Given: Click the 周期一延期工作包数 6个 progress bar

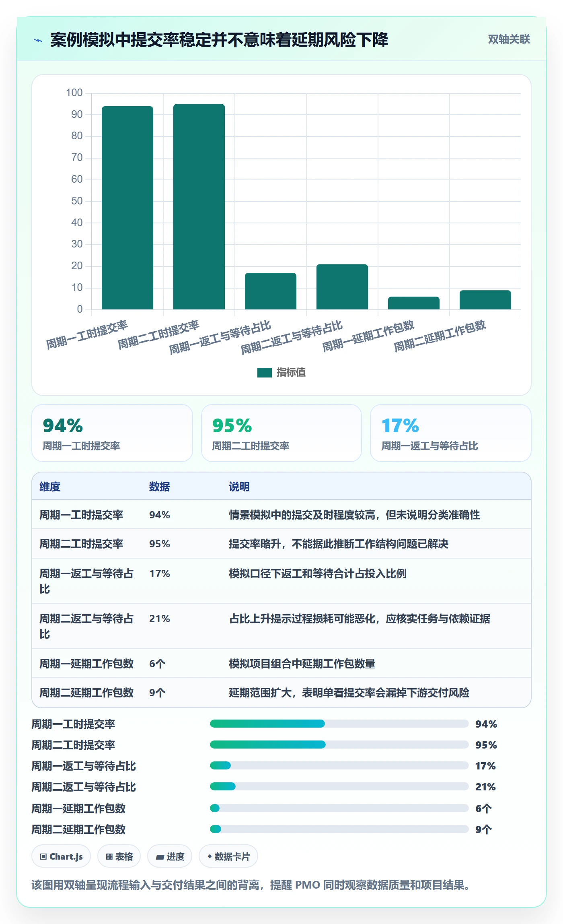Looking at the screenshot, I should [x=339, y=808].
